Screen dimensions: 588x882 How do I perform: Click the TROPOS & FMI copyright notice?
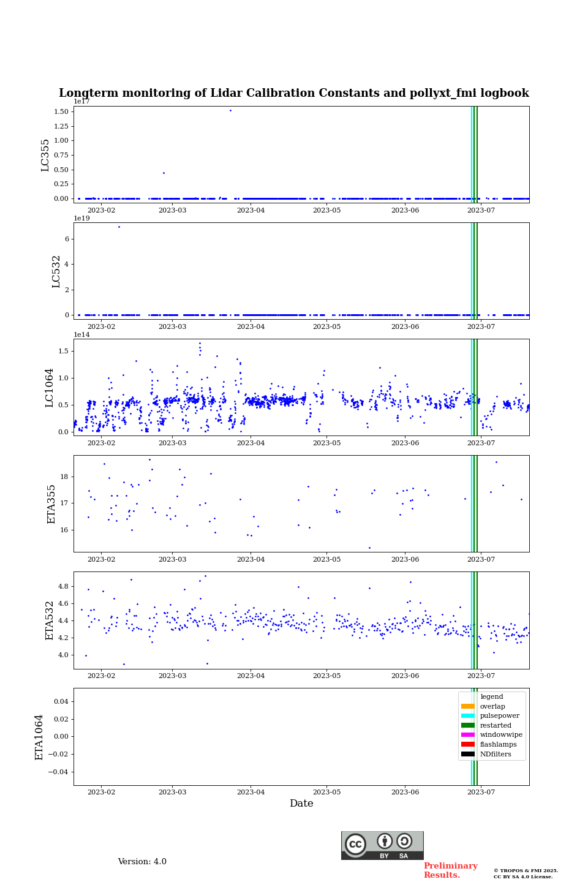526,873
